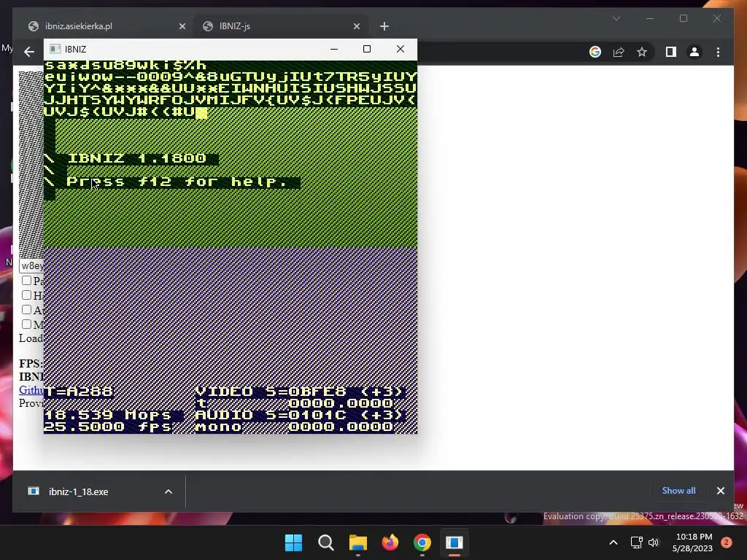Viewport: 747px width, 560px height.
Task: Click 'Press f12 for help.' text
Action: [177, 182]
